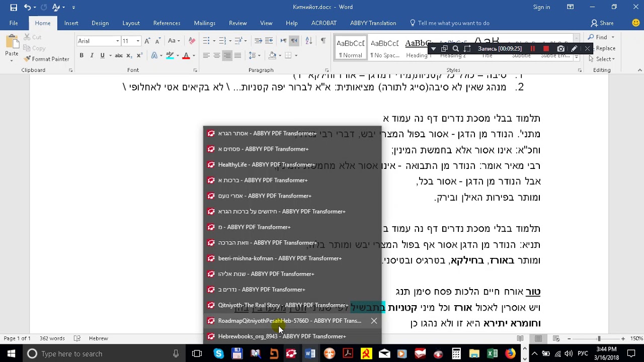Open the Task View button
Screen dimensions: 644x362
pyautogui.click(x=197, y=353)
